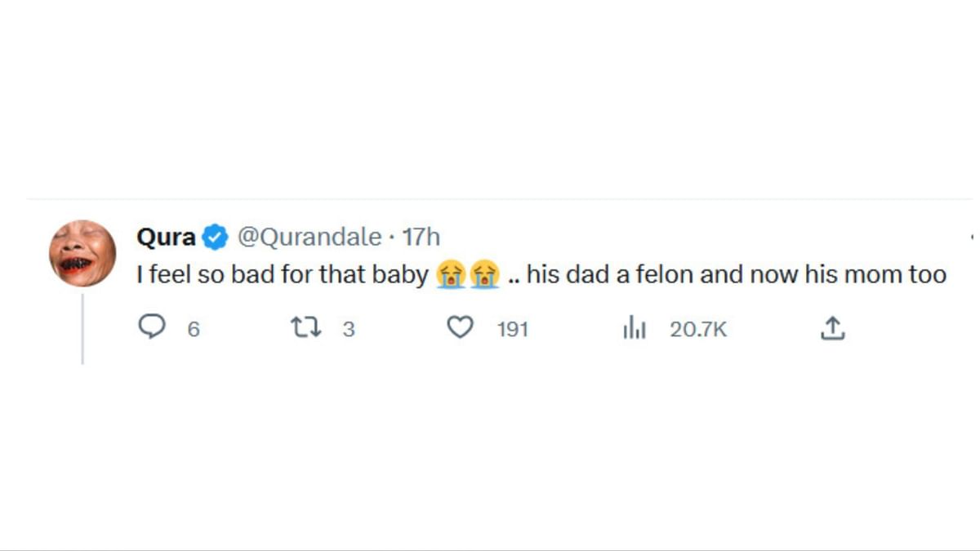
Task: Click the 20.7K views count
Action: 698,329
